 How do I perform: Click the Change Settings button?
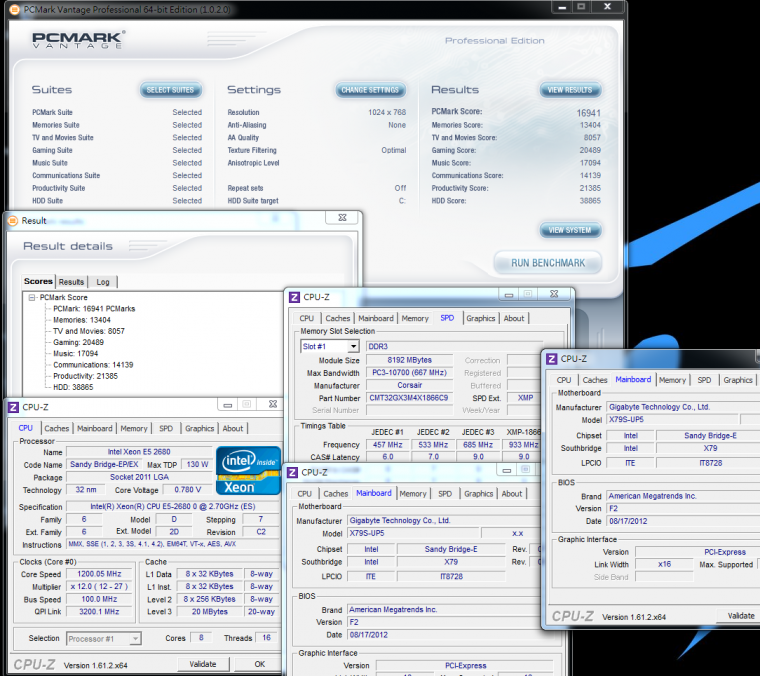tap(370, 90)
